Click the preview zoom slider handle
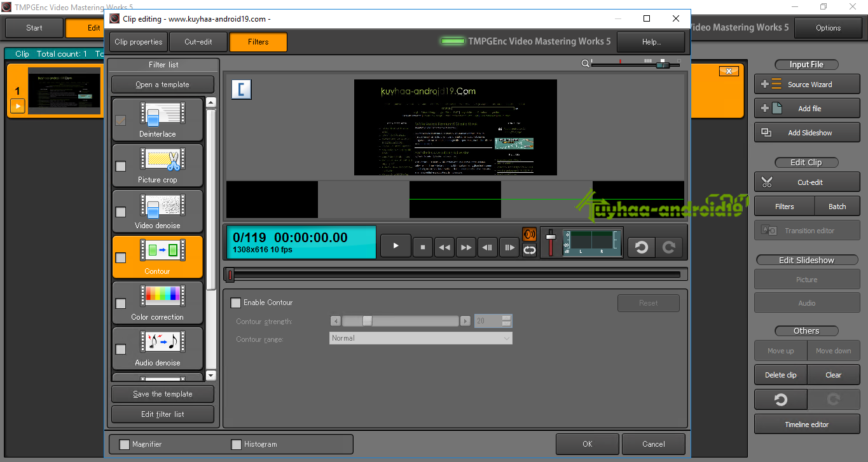 pyautogui.click(x=663, y=64)
